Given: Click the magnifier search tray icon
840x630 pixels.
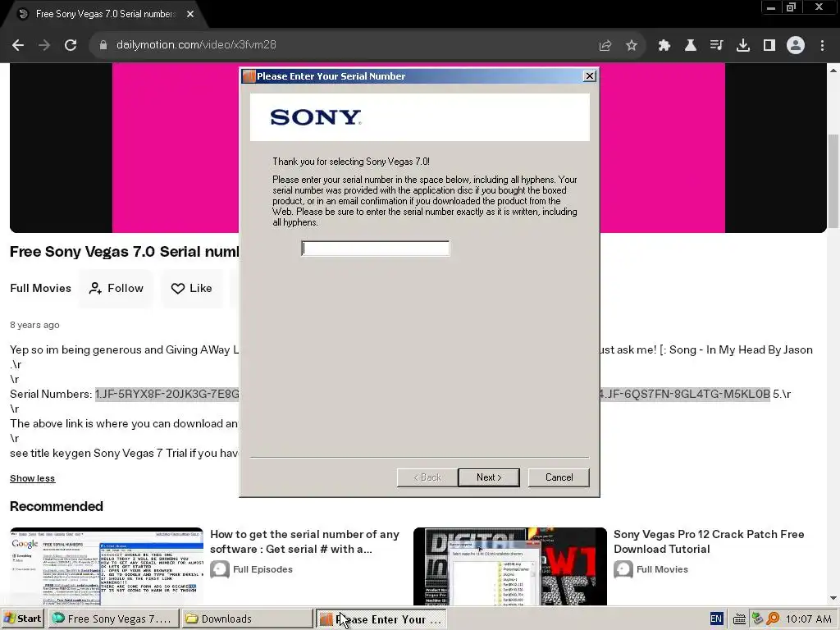Looking at the screenshot, I should point(773,619).
